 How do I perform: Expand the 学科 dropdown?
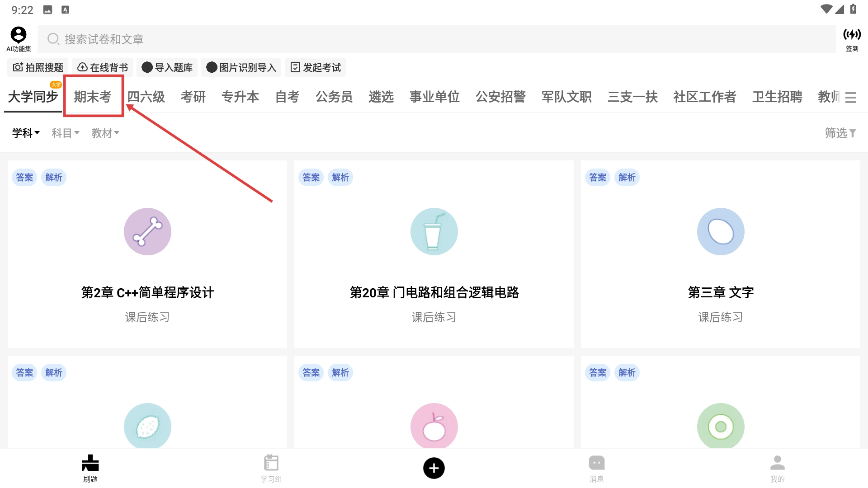pyautogui.click(x=26, y=133)
